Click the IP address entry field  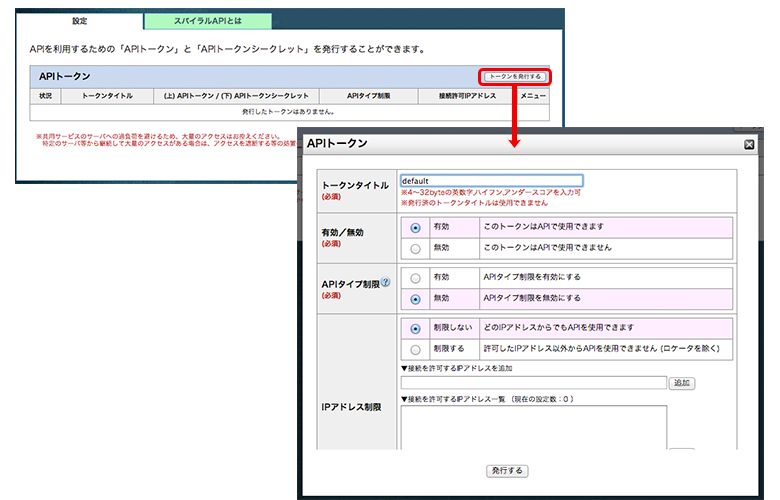click(532, 383)
